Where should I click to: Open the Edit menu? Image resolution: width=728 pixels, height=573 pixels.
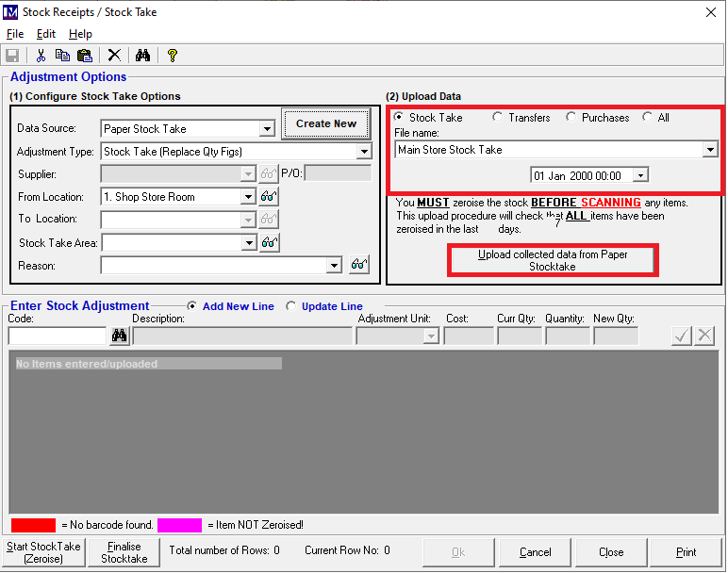coord(46,34)
